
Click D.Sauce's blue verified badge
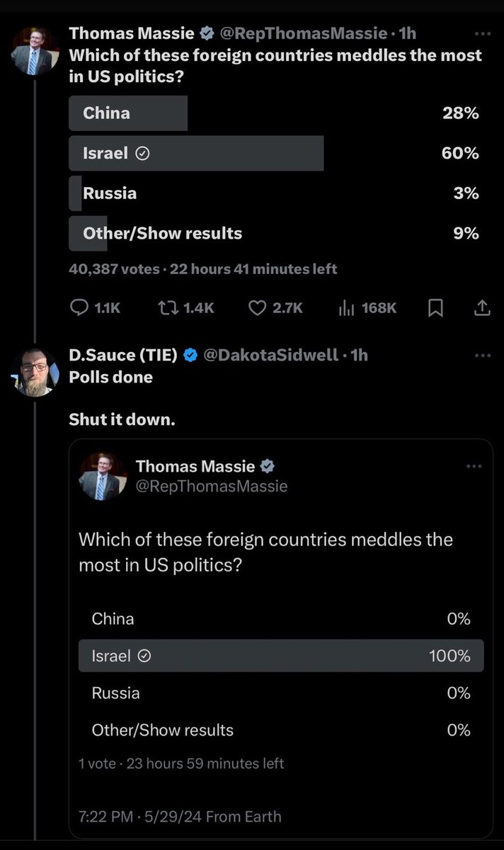190,355
